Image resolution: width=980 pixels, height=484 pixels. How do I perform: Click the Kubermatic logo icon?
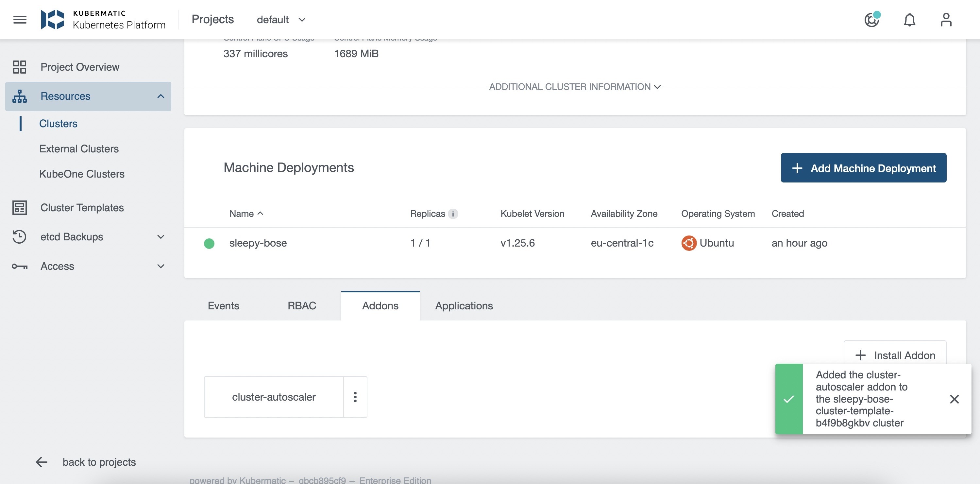click(53, 19)
